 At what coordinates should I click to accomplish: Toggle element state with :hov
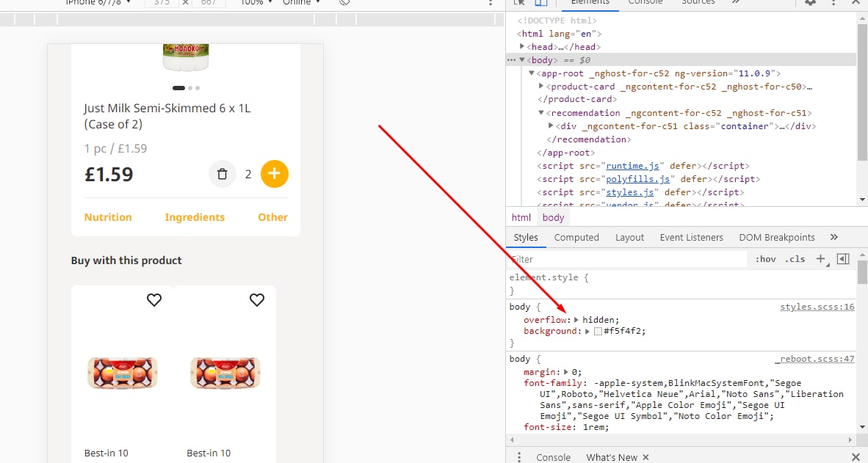[766, 259]
